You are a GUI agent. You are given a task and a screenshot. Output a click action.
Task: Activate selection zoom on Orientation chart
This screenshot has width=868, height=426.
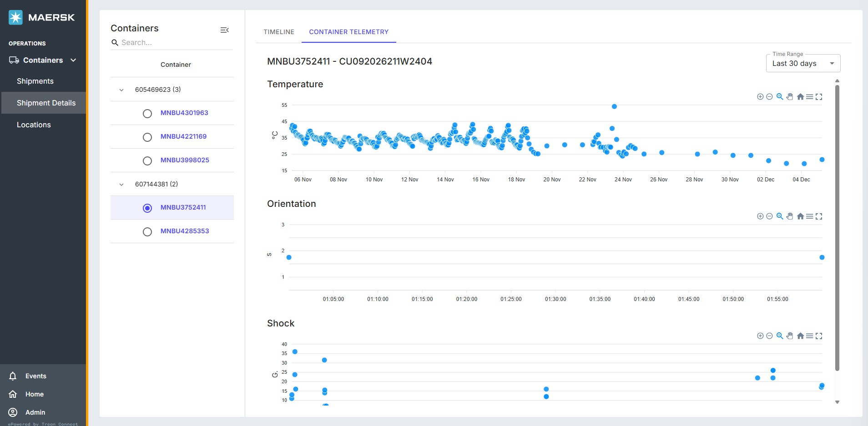coord(780,216)
